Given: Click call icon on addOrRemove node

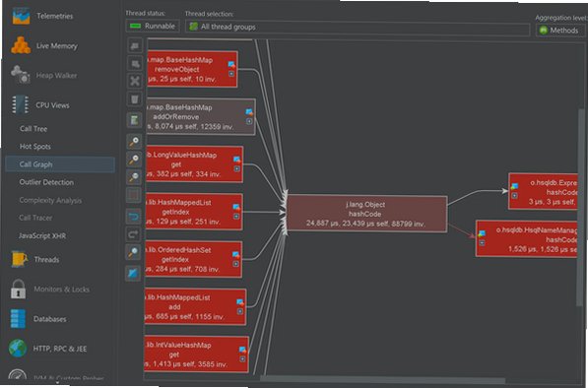Looking at the screenshot, I should coord(249,111).
